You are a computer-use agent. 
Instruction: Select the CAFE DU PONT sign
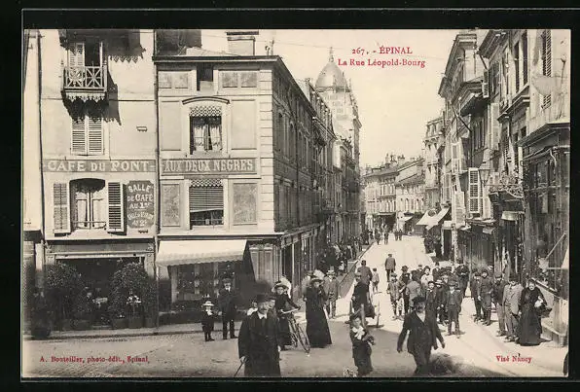[x=99, y=165]
